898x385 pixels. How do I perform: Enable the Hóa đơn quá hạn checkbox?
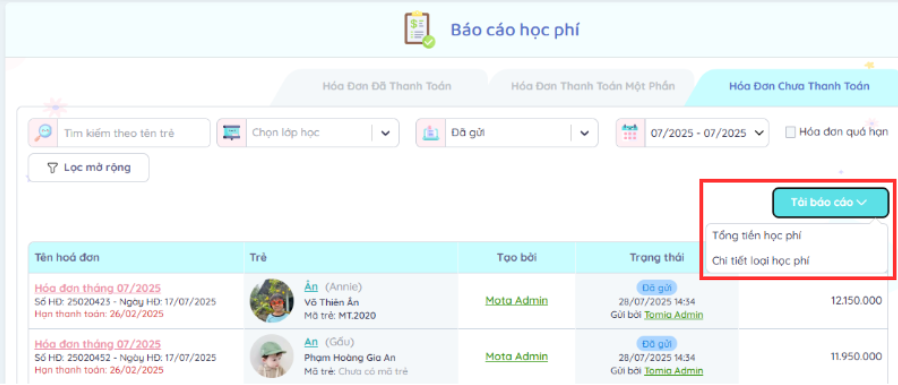point(790,132)
